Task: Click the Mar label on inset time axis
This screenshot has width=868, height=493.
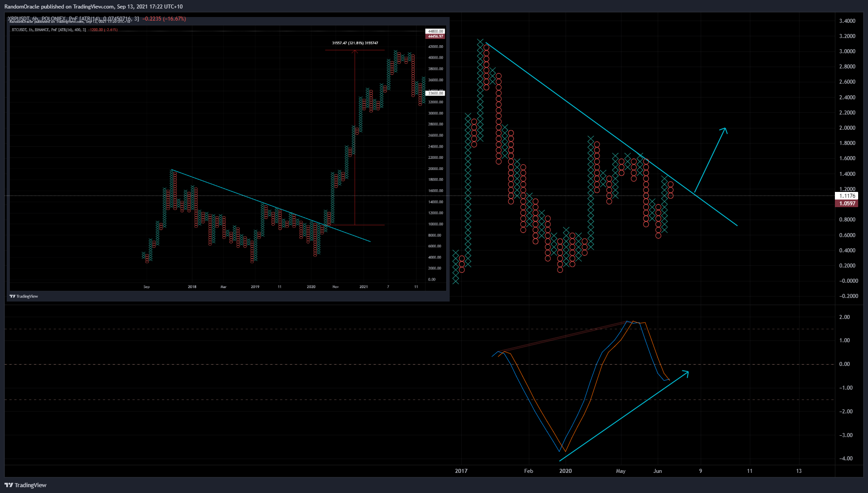Action: 223,287
